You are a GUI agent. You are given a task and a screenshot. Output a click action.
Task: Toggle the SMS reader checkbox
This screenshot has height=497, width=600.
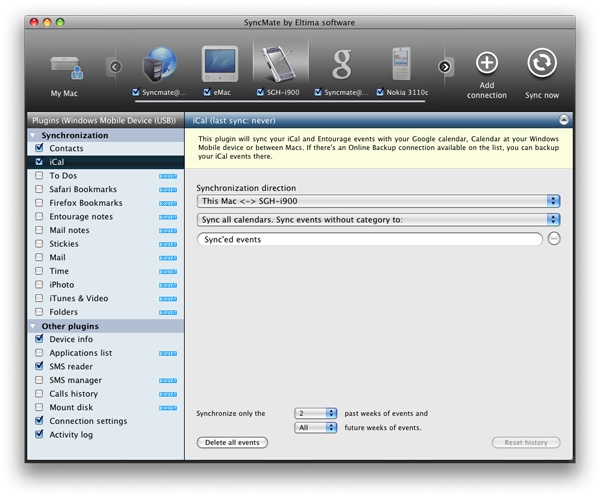point(39,366)
